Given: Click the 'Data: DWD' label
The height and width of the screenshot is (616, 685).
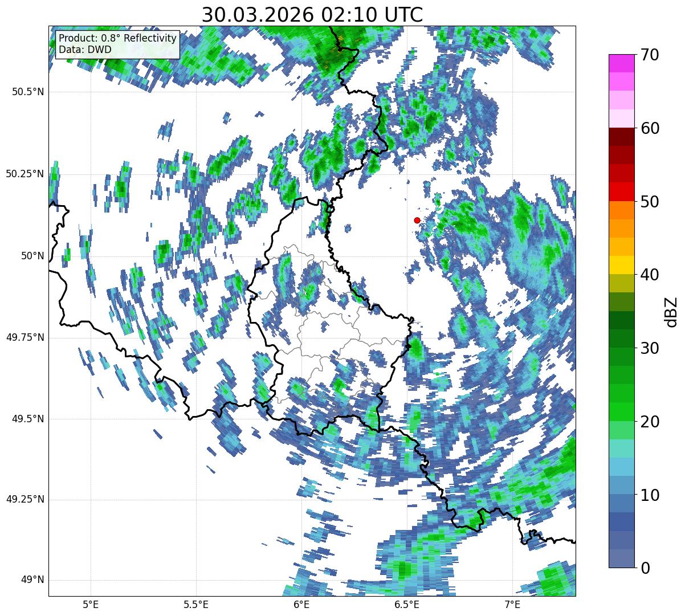Looking at the screenshot, I should (x=85, y=50).
